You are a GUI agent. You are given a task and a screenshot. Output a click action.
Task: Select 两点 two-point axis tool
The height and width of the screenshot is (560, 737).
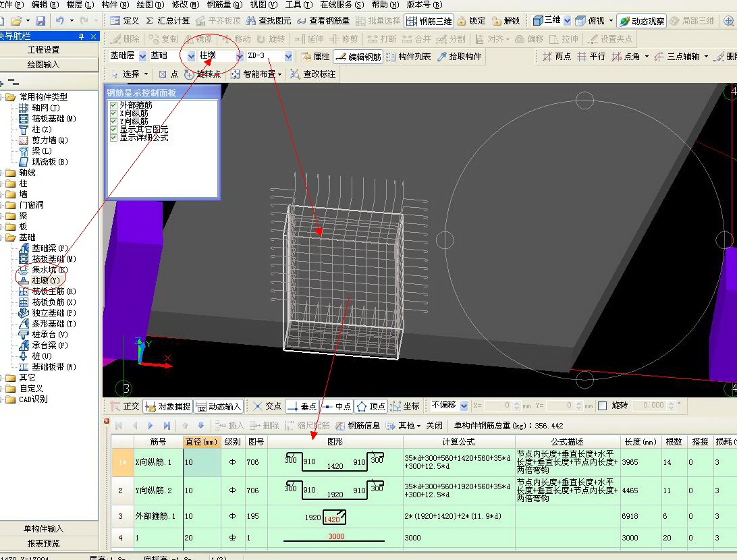[x=557, y=57]
